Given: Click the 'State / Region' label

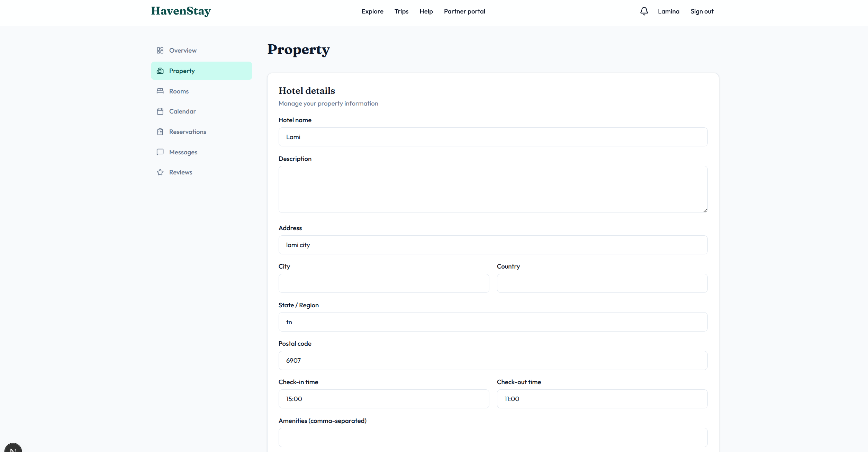Looking at the screenshot, I should [x=298, y=305].
